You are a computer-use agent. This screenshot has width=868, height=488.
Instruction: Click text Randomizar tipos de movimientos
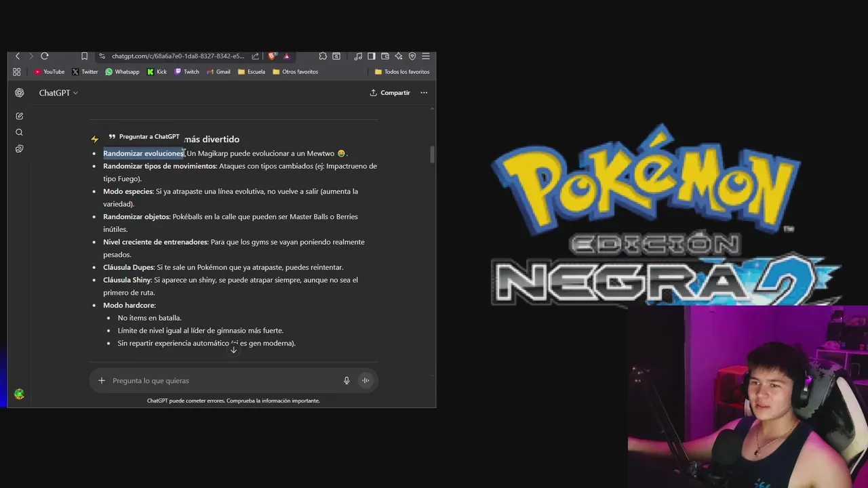(x=159, y=166)
